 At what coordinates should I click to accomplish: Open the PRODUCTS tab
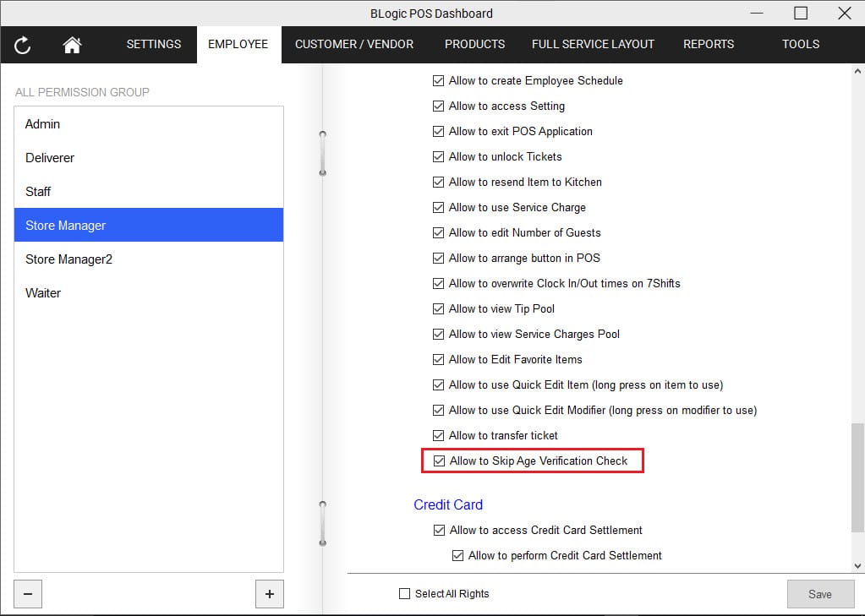tap(474, 45)
